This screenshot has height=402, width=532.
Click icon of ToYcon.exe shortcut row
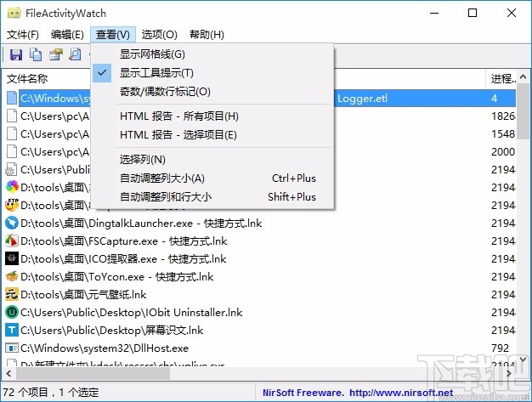point(12,277)
